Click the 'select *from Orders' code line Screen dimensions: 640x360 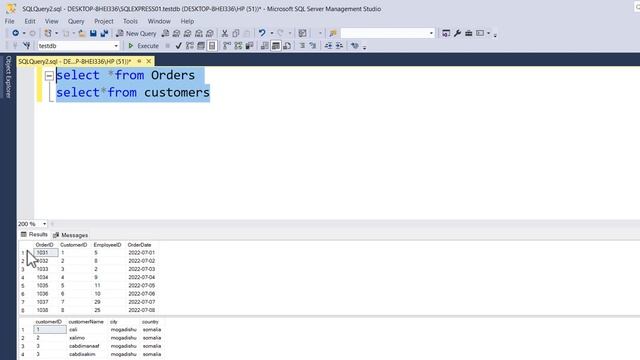click(125, 75)
